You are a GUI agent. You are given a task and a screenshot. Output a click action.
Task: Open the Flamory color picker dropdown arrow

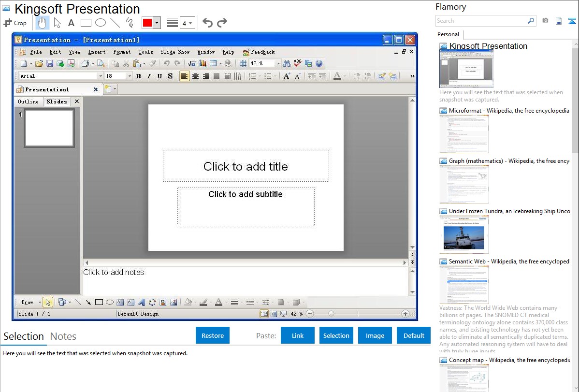(157, 23)
